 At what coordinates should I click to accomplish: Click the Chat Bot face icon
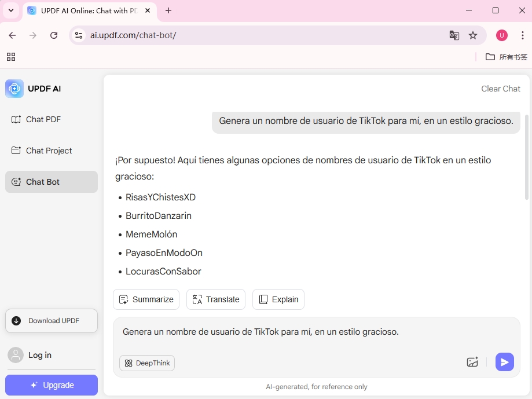[x=16, y=182]
